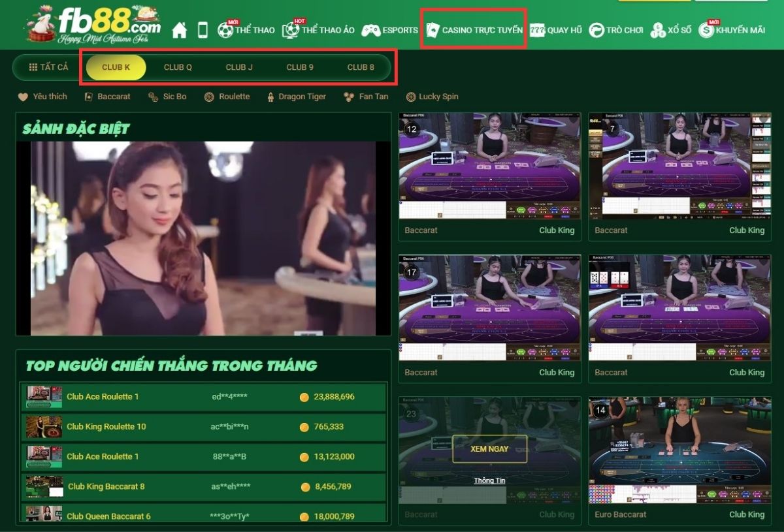Select the Club J tab
Screen dimensions: 784x532
[239, 67]
